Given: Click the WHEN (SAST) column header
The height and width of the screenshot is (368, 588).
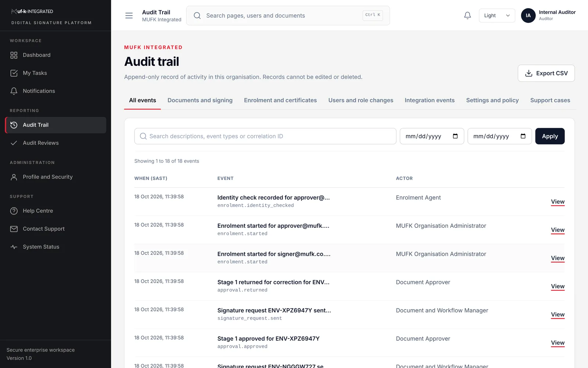Looking at the screenshot, I should 151,178.
